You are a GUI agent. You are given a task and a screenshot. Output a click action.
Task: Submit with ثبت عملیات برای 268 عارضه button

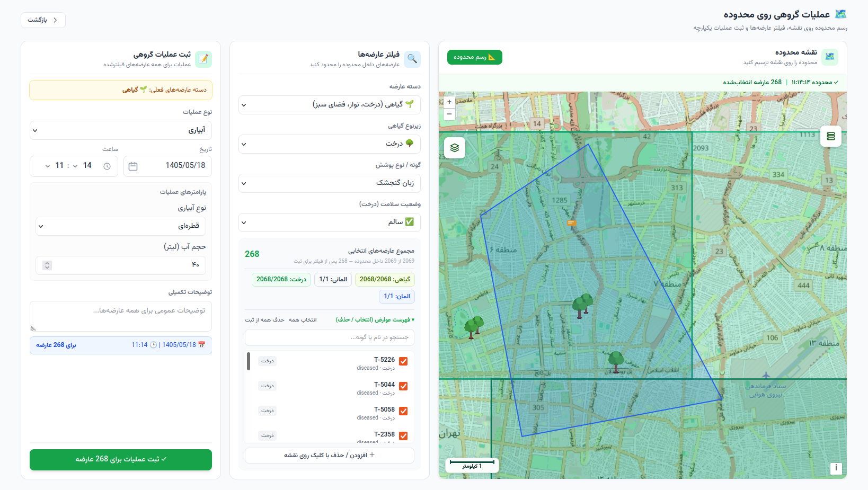(121, 460)
